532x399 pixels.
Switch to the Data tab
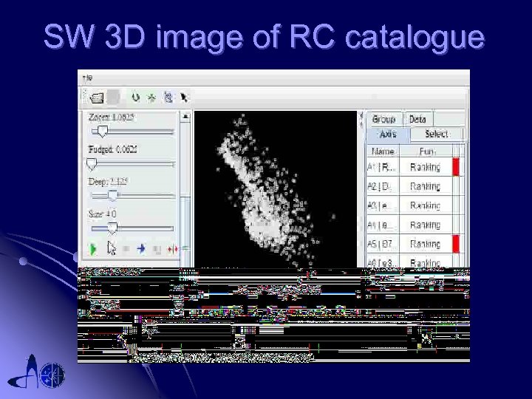[x=417, y=120]
